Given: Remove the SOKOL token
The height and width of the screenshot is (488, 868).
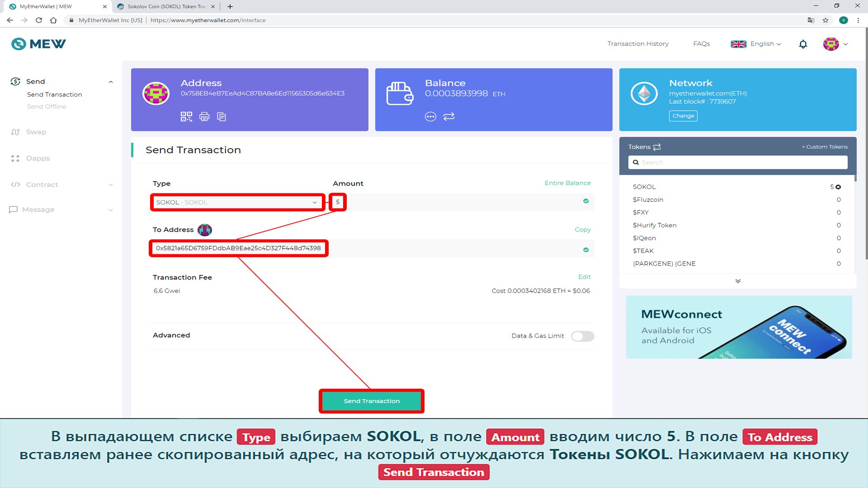Looking at the screenshot, I should click(838, 187).
